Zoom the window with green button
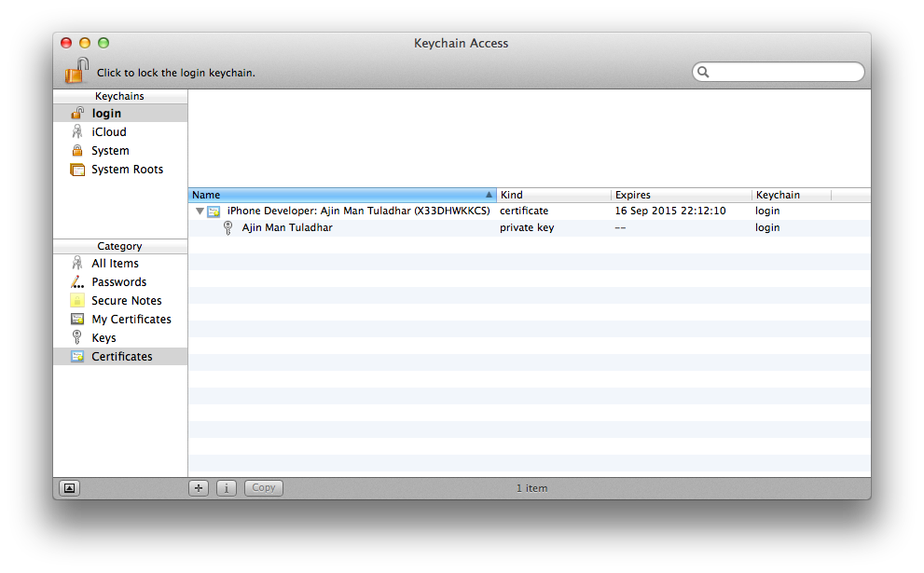Image resolution: width=924 pixels, height=573 pixels. 103,43
